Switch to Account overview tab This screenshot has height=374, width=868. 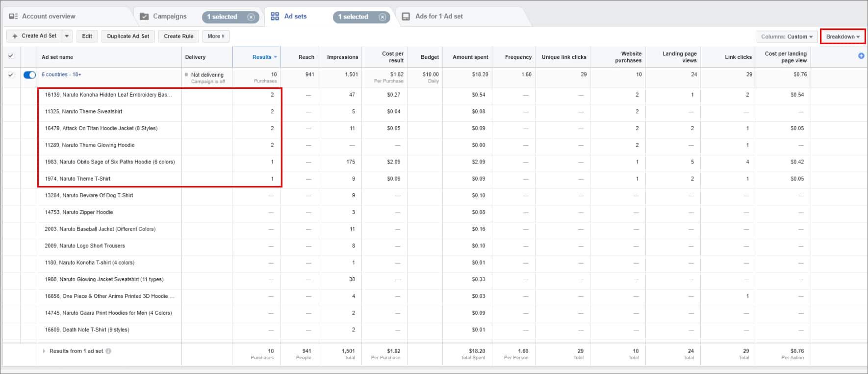pos(49,16)
